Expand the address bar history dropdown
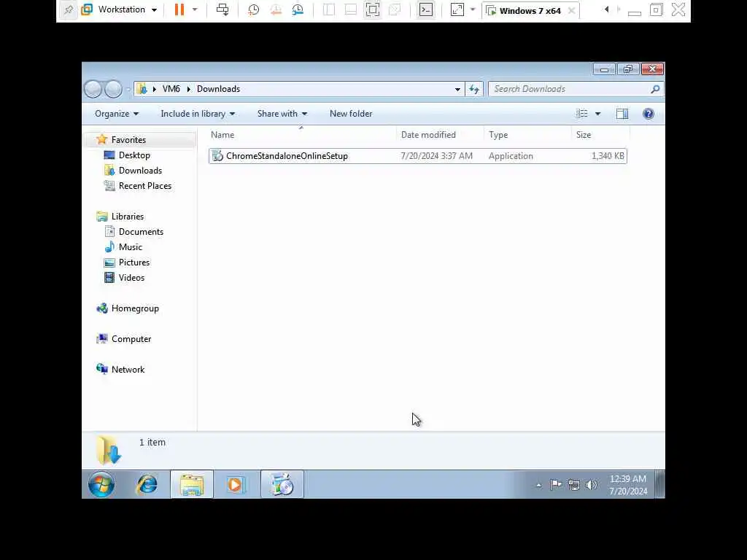Viewport: 747px width, 560px height. pos(457,89)
